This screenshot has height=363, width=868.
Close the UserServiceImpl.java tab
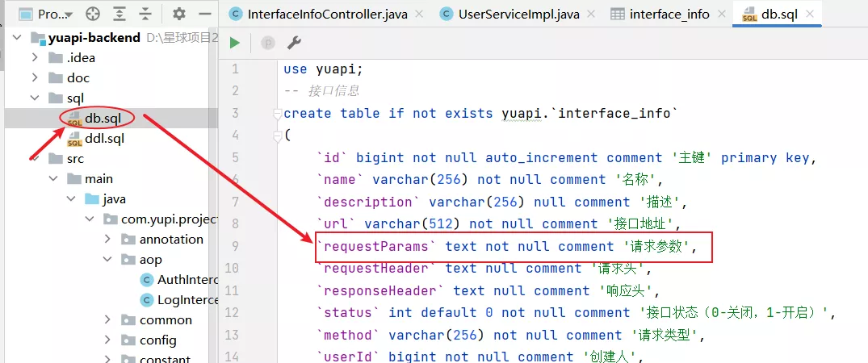point(591,15)
